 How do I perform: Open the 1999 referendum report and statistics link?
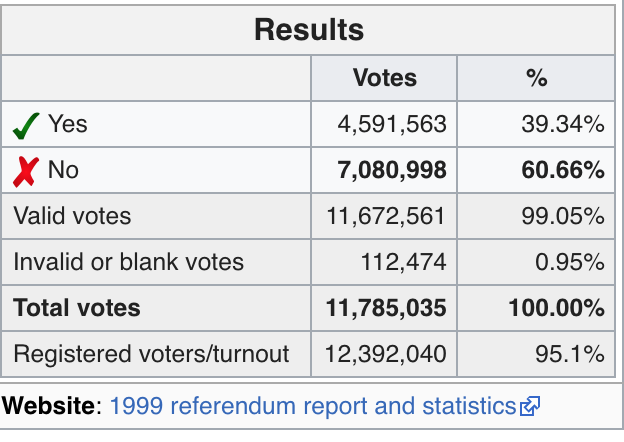point(312,406)
